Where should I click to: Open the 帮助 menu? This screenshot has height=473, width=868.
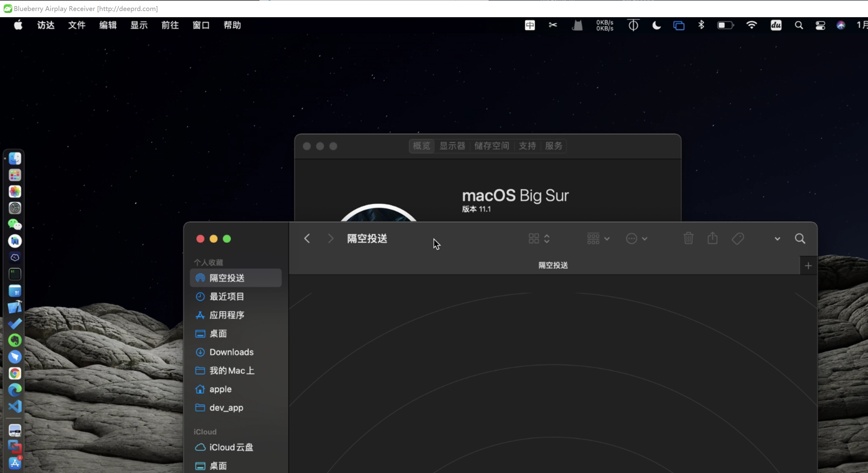pyautogui.click(x=232, y=25)
